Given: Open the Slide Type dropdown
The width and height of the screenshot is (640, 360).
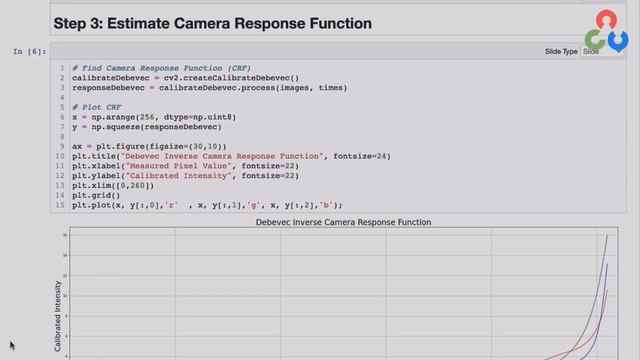Looking at the screenshot, I should coord(602,51).
